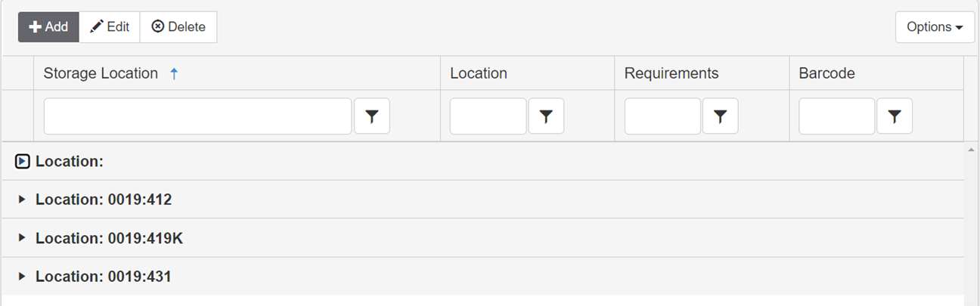Click the Edit pencil button

110,27
